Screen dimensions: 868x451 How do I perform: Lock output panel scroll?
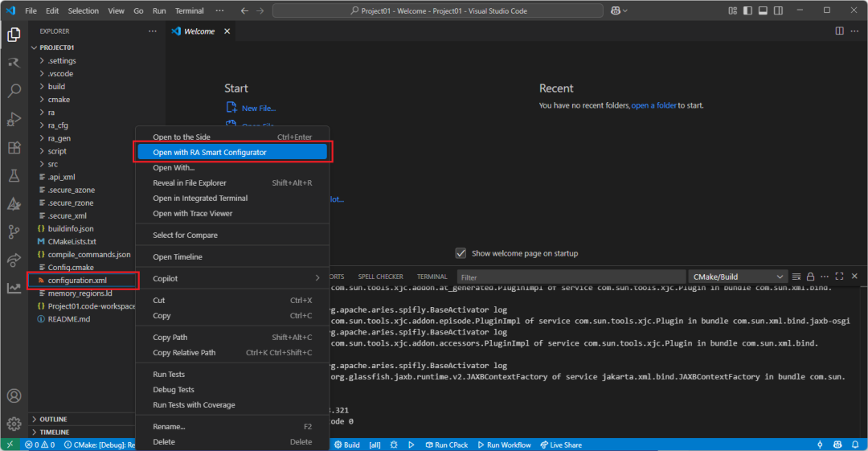click(x=810, y=277)
